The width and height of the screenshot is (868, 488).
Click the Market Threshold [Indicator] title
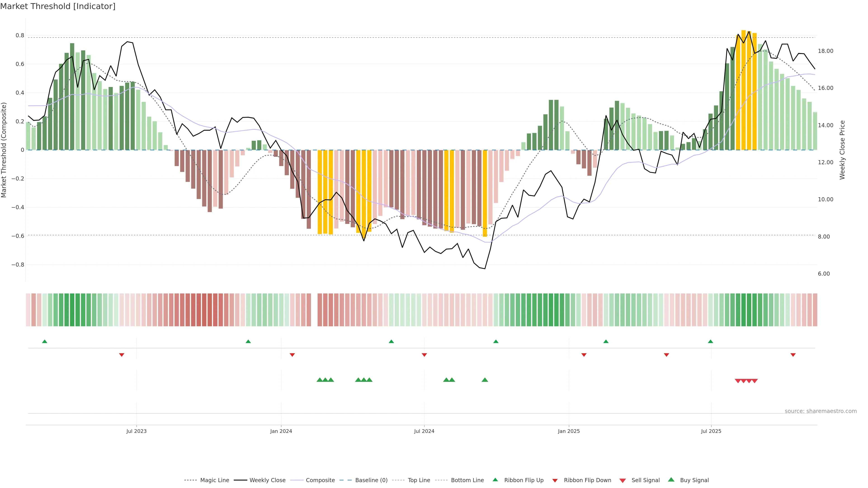point(58,6)
